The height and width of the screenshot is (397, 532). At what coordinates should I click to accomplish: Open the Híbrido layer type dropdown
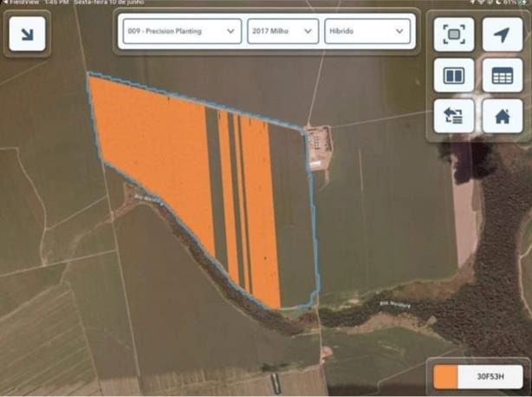click(x=366, y=32)
